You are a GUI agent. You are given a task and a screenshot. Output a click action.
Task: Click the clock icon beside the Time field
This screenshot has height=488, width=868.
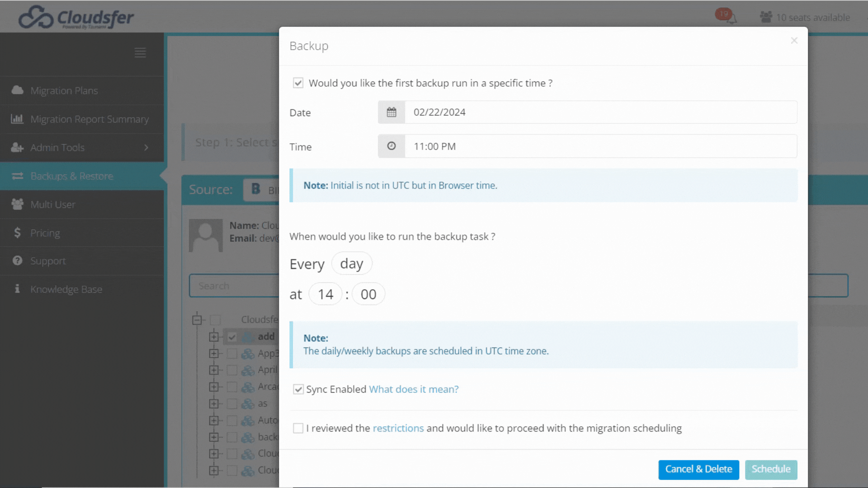pos(392,146)
